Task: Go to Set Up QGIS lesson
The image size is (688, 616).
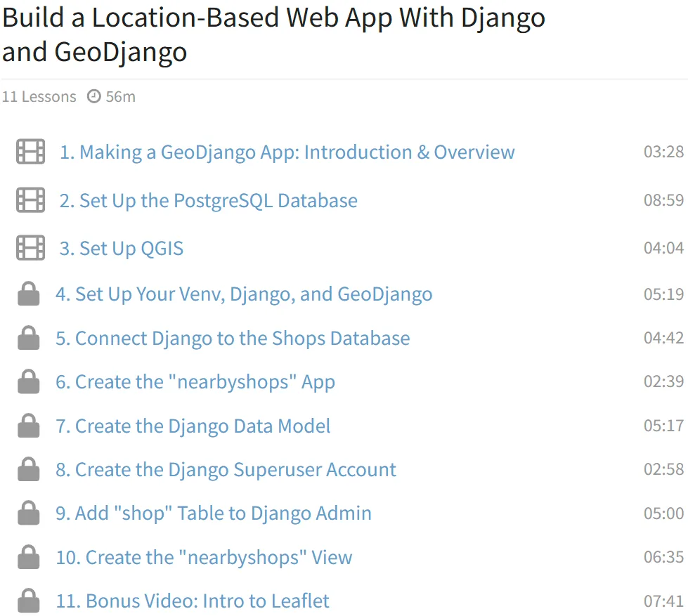Action: click(x=122, y=249)
